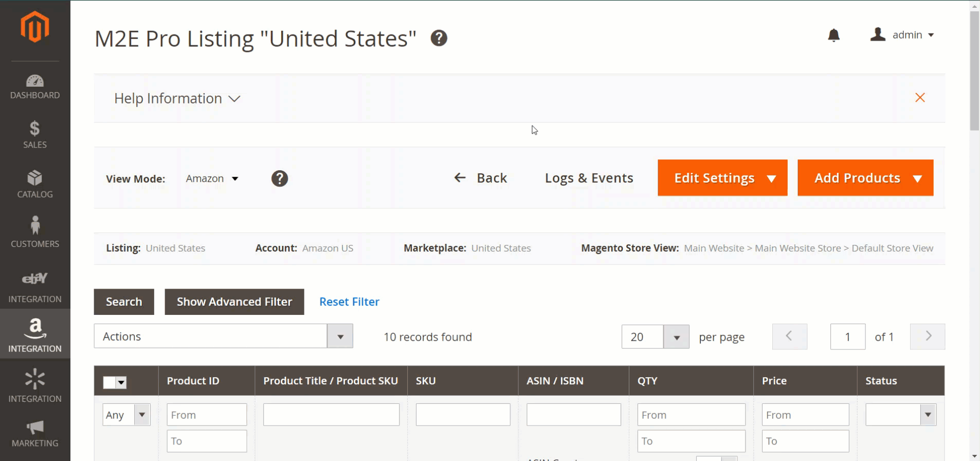This screenshot has width=980, height=461.
Task: Click the Magento logo icon
Action: tap(35, 27)
